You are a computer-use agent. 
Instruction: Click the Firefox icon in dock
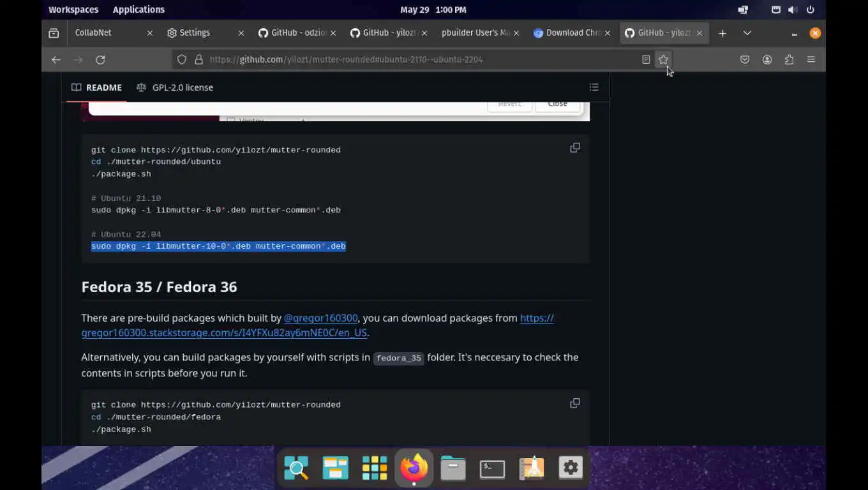[x=414, y=468]
